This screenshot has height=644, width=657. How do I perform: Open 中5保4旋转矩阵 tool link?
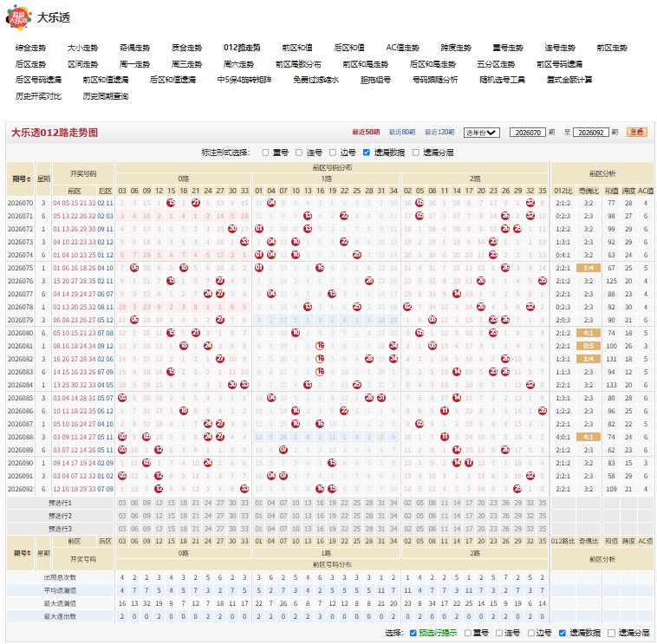[244, 80]
